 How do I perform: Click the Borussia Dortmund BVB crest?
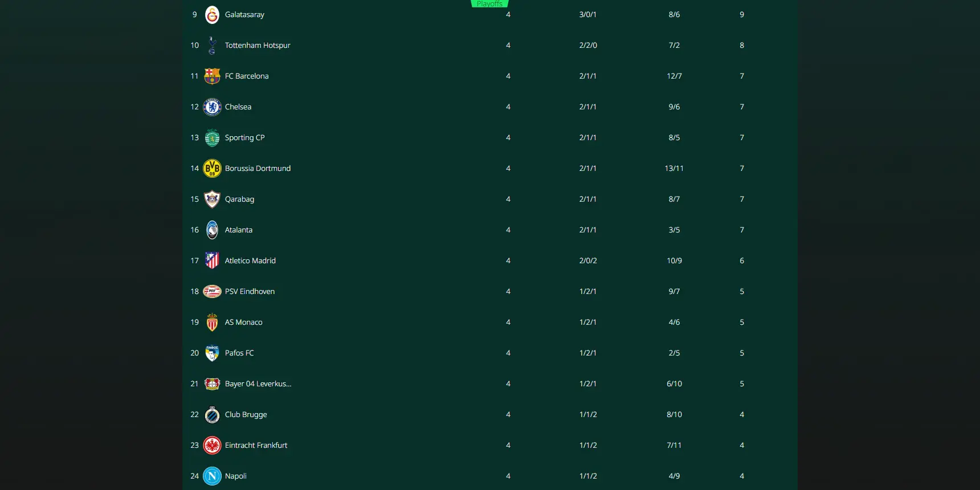pyautogui.click(x=212, y=169)
